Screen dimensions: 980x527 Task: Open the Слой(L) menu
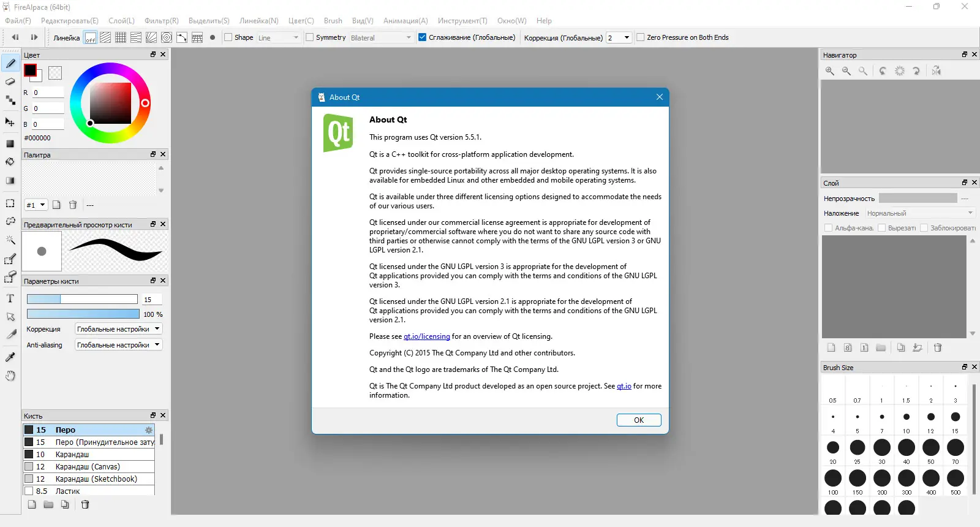(121, 21)
